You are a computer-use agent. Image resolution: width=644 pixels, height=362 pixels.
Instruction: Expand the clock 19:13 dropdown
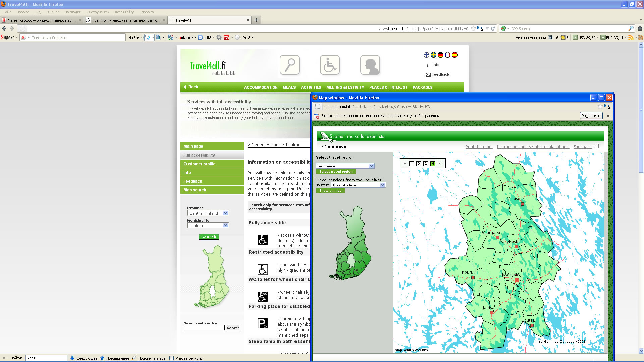coord(252,38)
